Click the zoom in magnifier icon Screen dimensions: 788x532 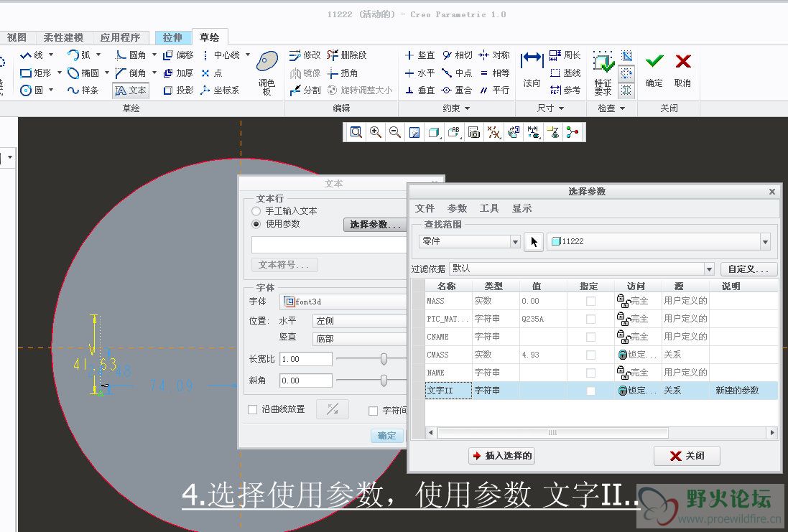click(x=376, y=132)
